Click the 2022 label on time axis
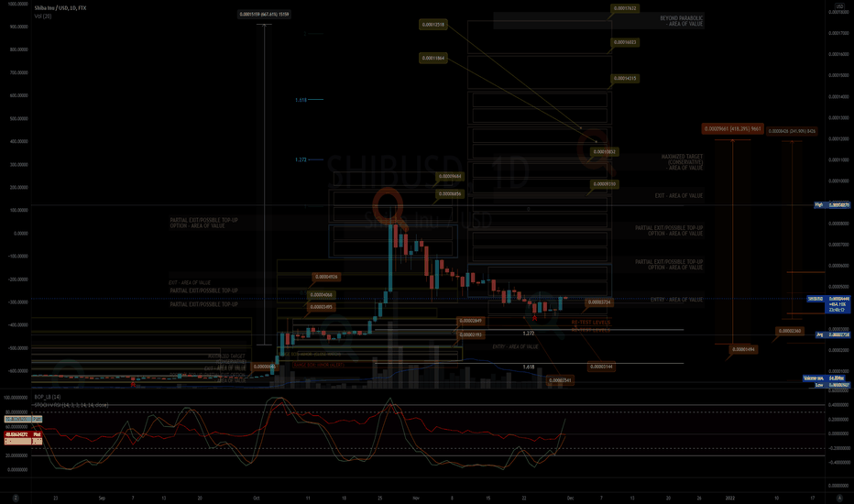 (729, 498)
